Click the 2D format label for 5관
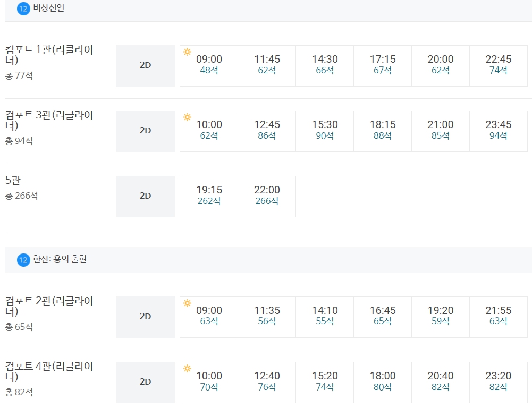 146,197
